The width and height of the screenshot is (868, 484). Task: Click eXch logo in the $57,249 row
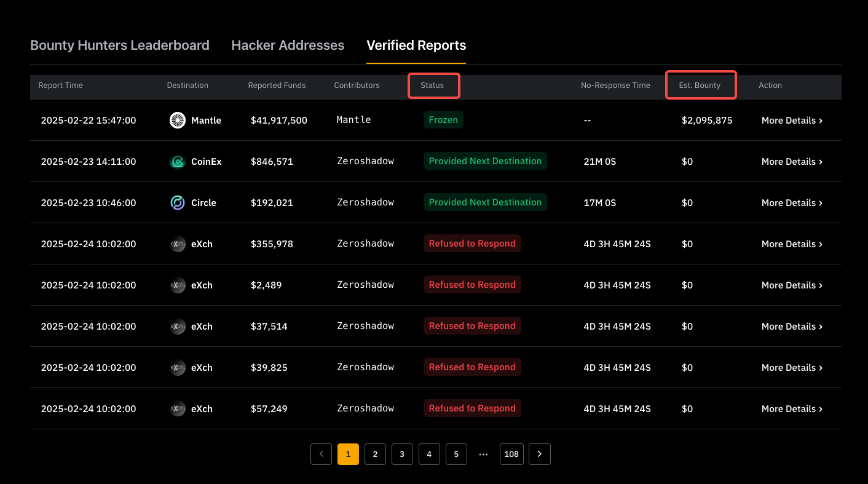point(178,409)
